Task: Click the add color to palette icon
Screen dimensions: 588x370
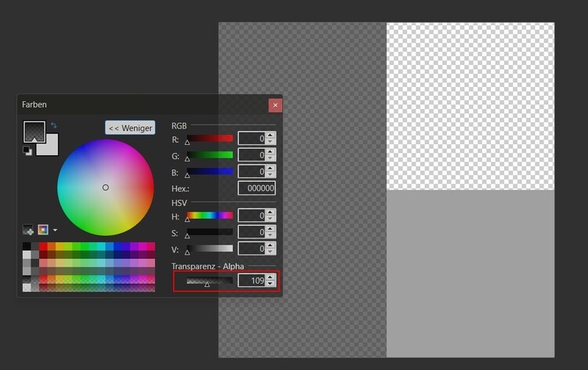Action: 28,230
